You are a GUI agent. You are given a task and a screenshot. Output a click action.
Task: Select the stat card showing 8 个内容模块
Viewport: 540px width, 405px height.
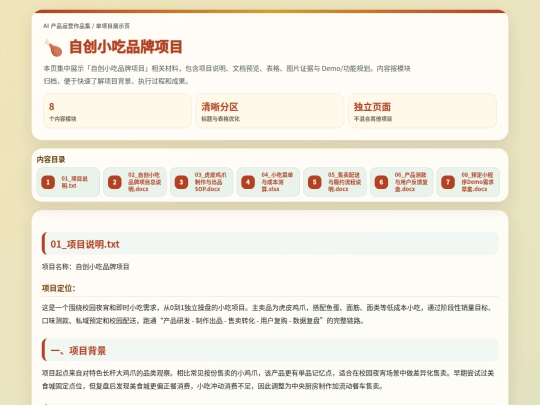pos(117,111)
